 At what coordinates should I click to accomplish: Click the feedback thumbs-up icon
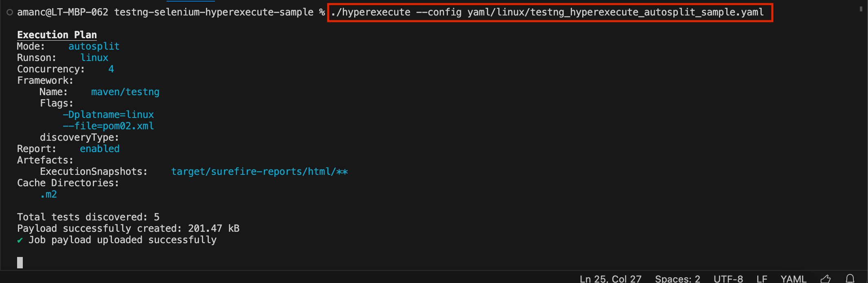click(826, 279)
